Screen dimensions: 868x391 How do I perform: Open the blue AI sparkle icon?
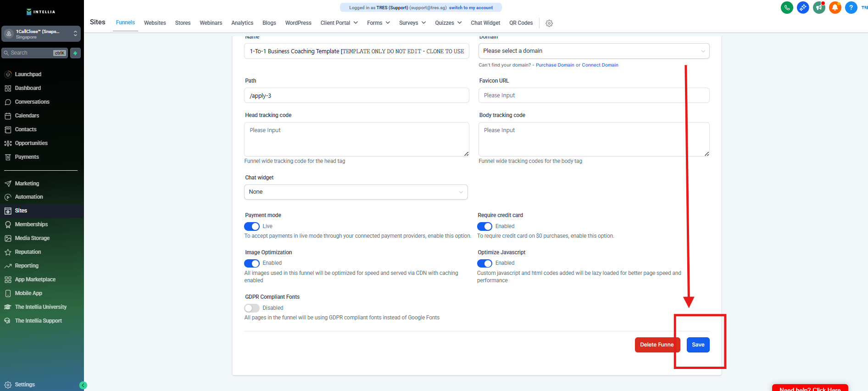pyautogui.click(x=803, y=7)
